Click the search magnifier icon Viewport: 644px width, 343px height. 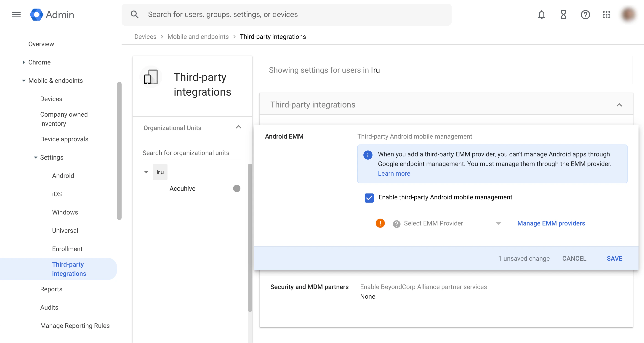click(135, 14)
